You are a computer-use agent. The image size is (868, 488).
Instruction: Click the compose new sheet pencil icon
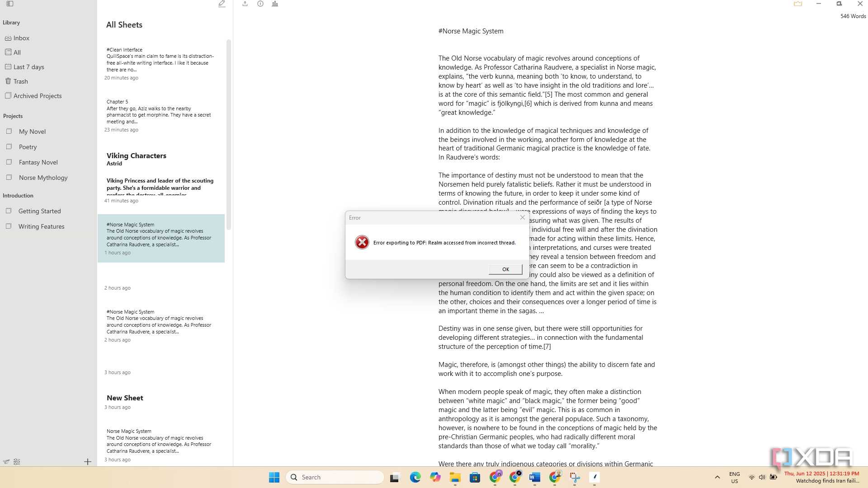click(x=222, y=4)
